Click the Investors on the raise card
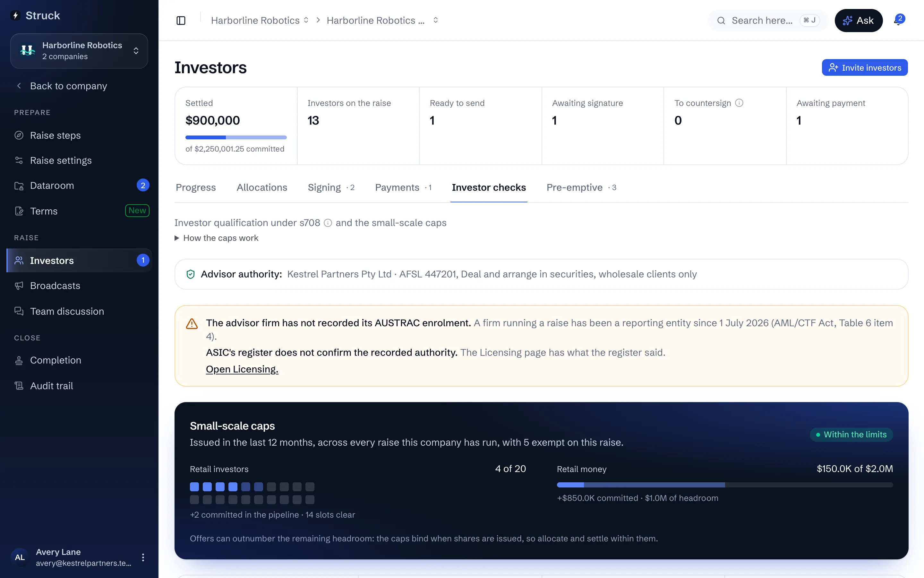The width and height of the screenshot is (924, 578). coord(358,126)
